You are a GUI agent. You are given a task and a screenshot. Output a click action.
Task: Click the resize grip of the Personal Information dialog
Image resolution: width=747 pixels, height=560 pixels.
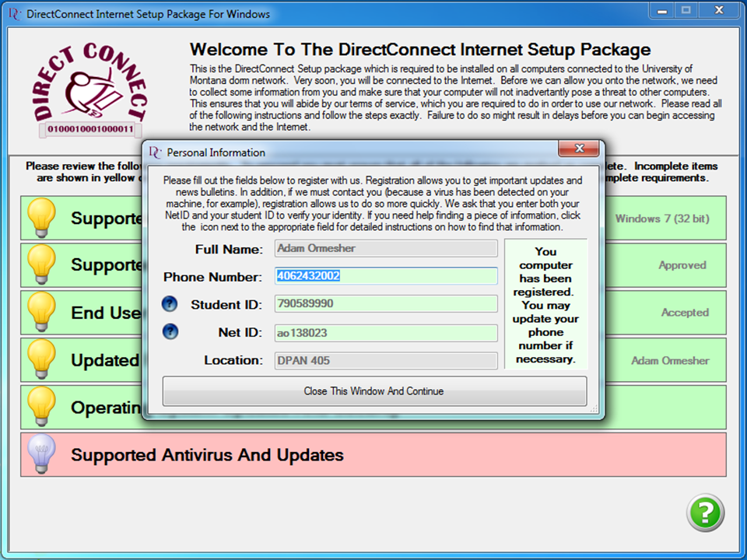point(594,409)
